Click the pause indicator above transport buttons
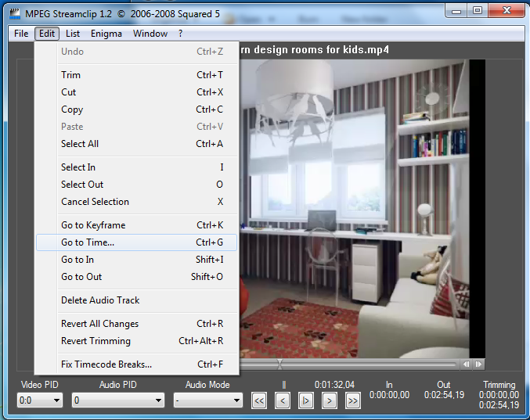 coord(284,385)
